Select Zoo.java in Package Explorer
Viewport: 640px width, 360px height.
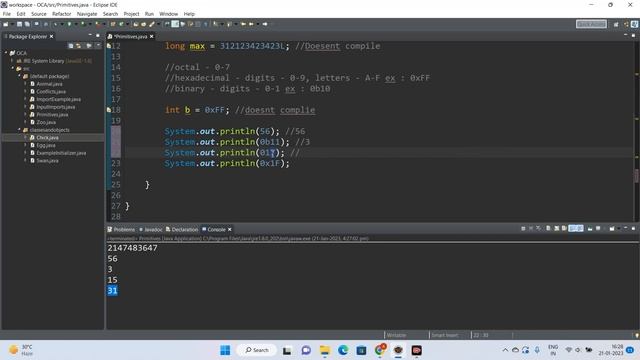pos(46,122)
